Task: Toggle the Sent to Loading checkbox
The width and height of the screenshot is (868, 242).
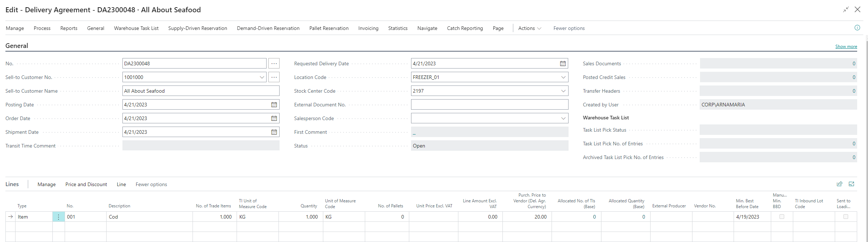Action: tap(846, 217)
